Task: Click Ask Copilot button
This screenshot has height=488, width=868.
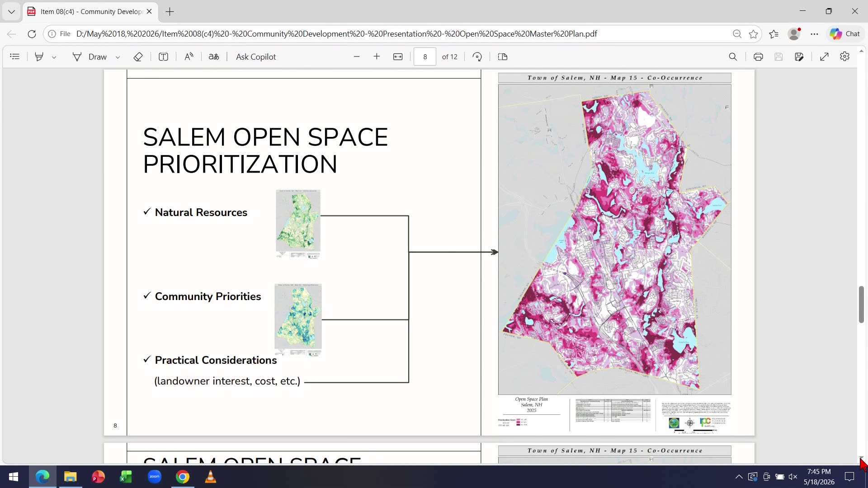Action: tap(256, 57)
